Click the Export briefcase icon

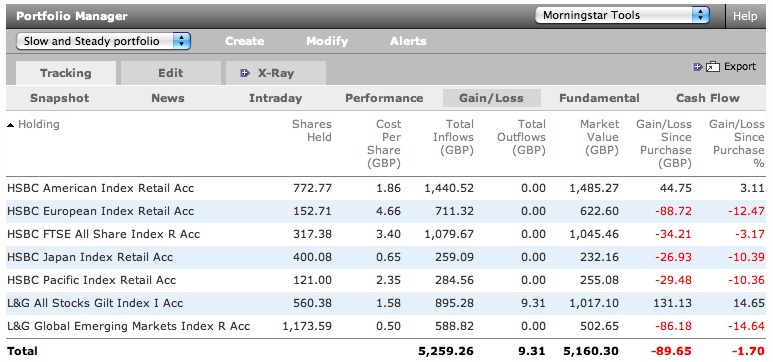[713, 67]
